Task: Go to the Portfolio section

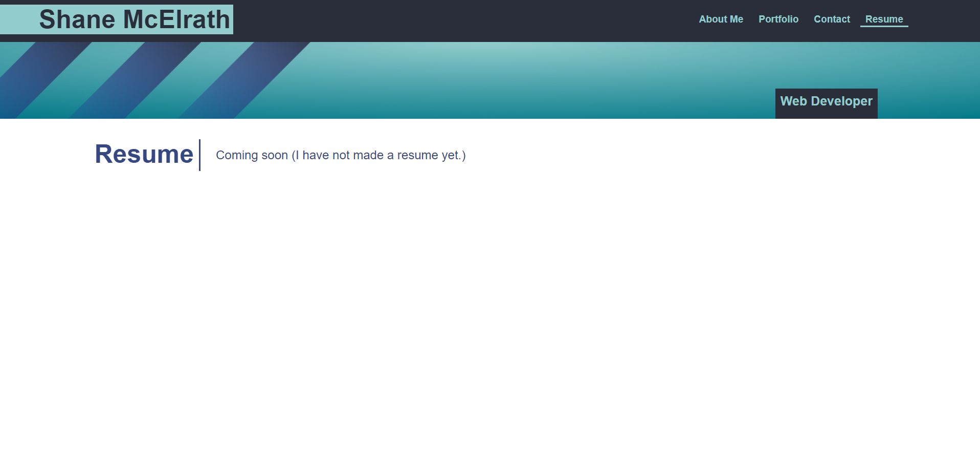Action: [778, 19]
